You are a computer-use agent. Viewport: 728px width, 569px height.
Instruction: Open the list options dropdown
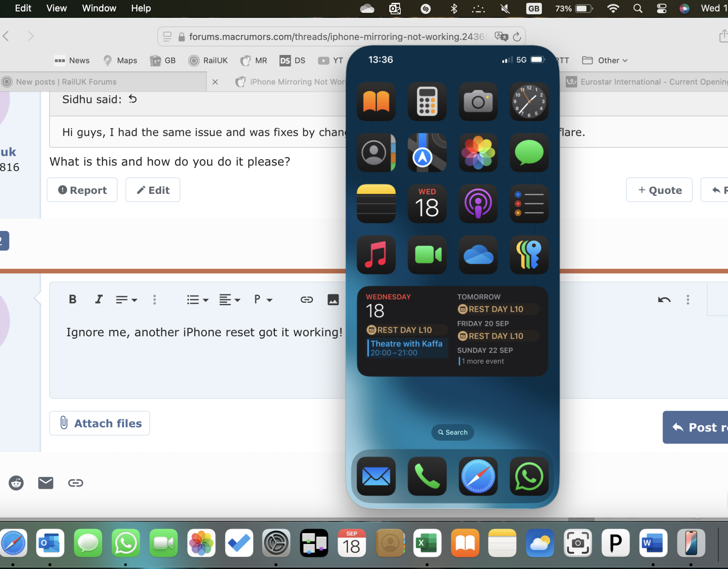coord(197,299)
